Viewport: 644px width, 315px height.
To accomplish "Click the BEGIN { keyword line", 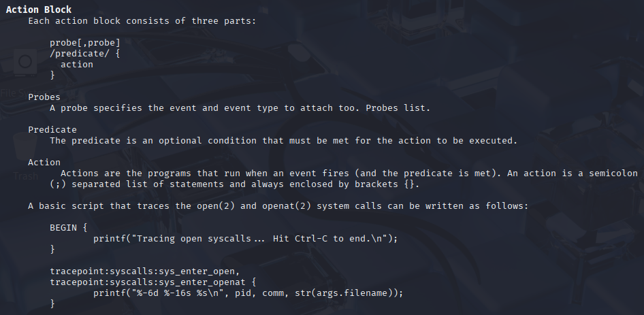I will 69,227.
